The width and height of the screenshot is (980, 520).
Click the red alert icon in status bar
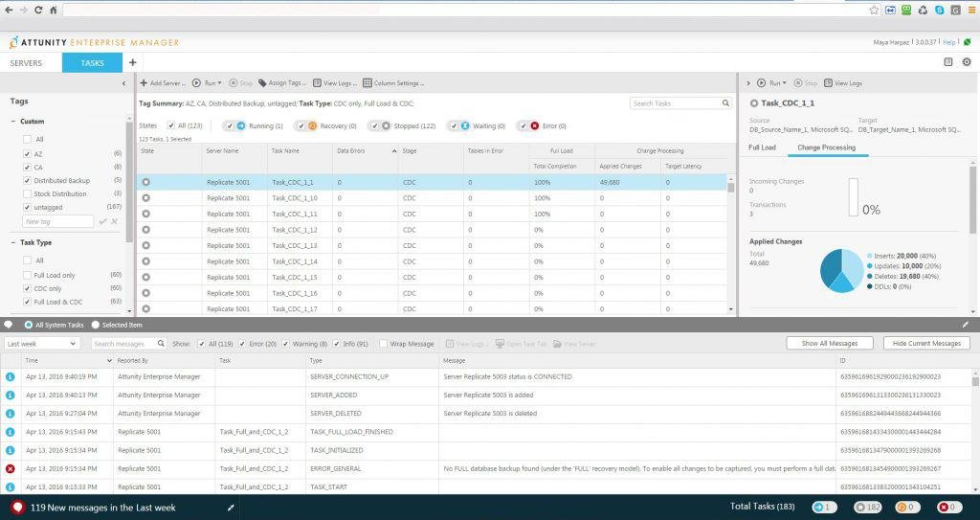[x=17, y=508]
